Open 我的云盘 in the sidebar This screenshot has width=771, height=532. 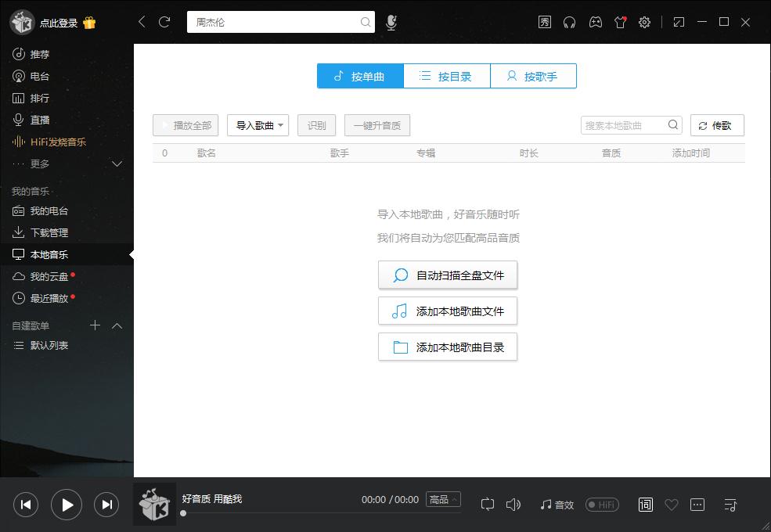click(67, 276)
